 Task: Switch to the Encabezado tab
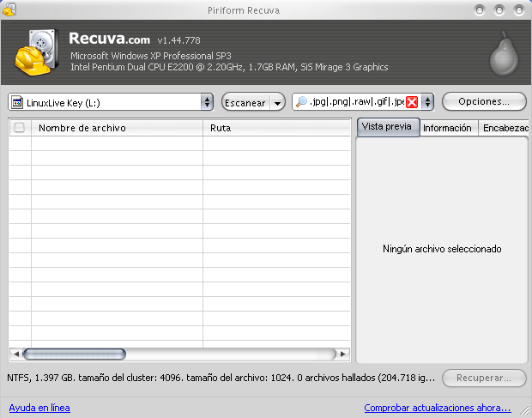504,128
